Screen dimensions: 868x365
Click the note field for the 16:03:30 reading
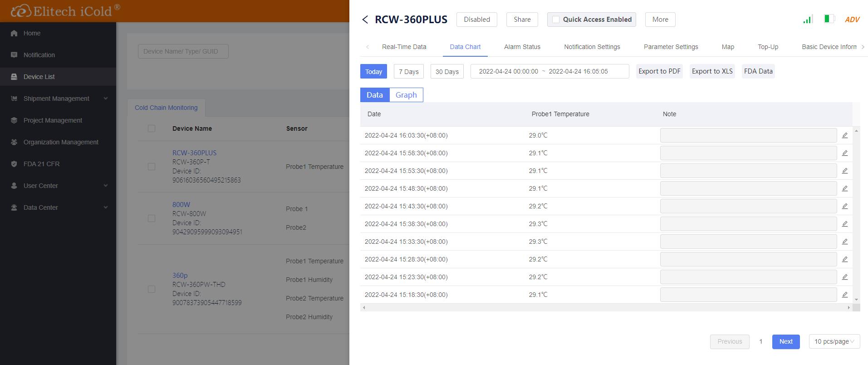pyautogui.click(x=748, y=135)
